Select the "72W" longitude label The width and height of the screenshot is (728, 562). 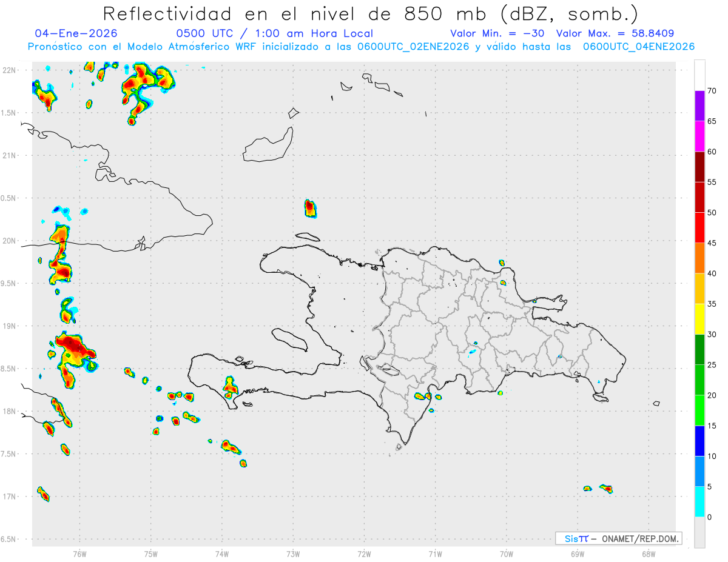pyautogui.click(x=364, y=554)
